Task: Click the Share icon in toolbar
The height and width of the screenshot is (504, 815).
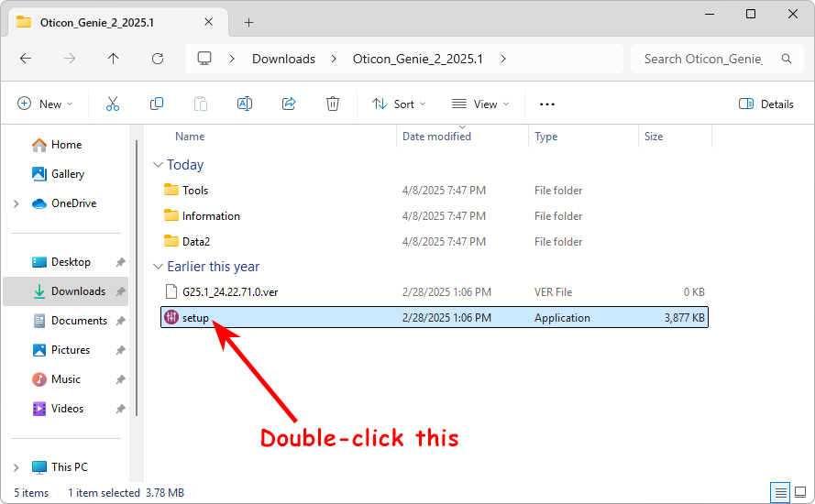Action: click(x=289, y=104)
